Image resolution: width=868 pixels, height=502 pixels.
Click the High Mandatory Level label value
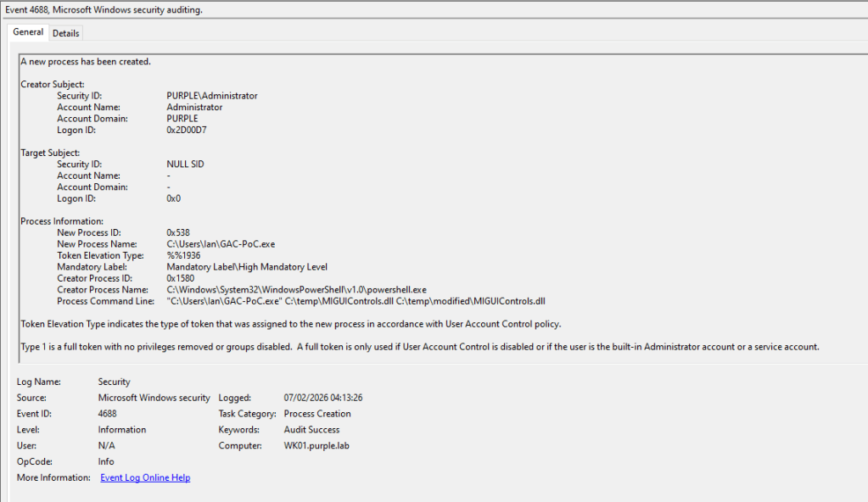(x=247, y=267)
